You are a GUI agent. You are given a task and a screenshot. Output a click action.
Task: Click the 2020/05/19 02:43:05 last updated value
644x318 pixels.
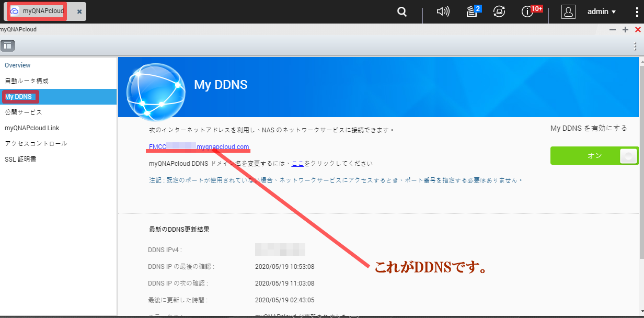(x=284, y=300)
